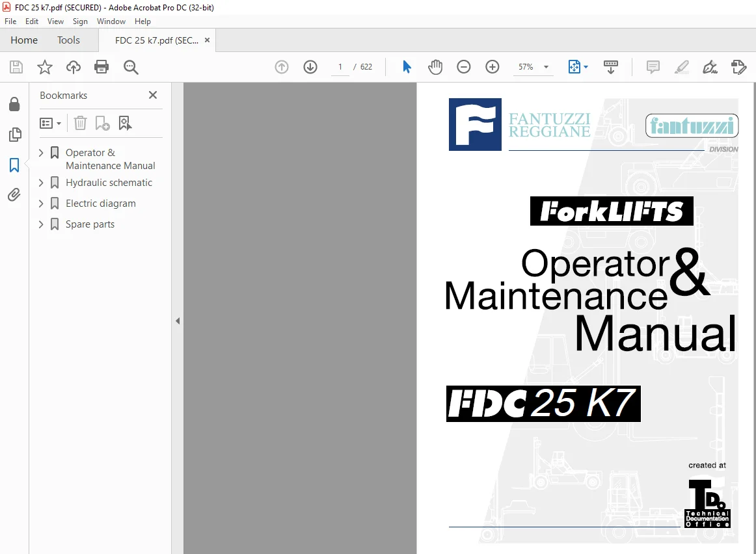Go to next page arrow
The image size is (756, 554).
(x=310, y=67)
